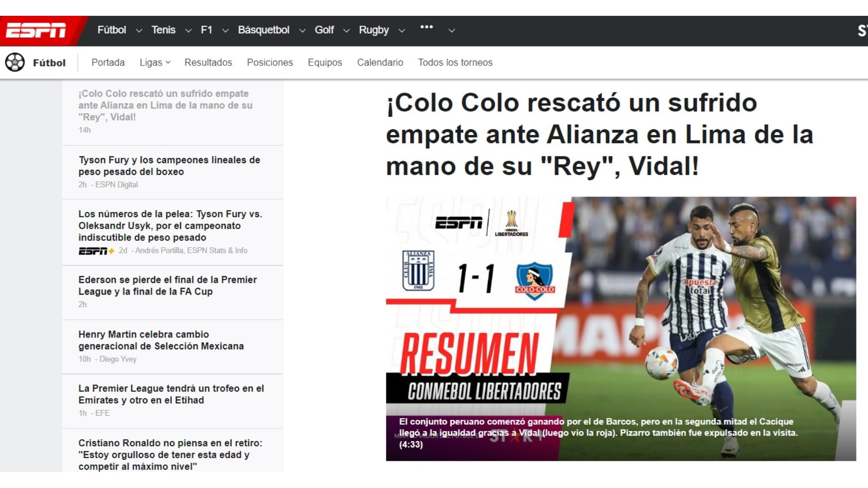Click the ESPN+ badge under Fury vs. Usyk story
This screenshot has width=868, height=488.
[x=96, y=251]
